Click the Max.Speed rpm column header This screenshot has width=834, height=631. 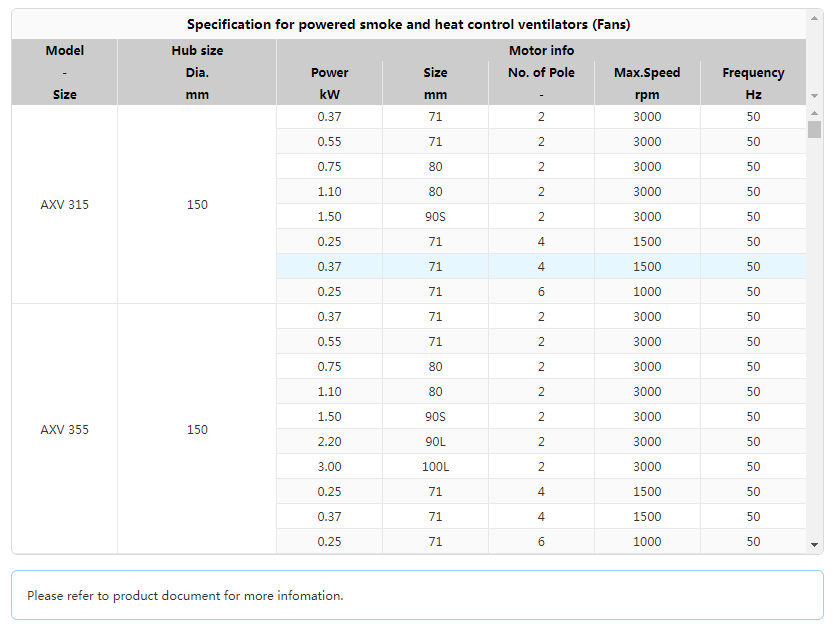pyautogui.click(x=647, y=83)
